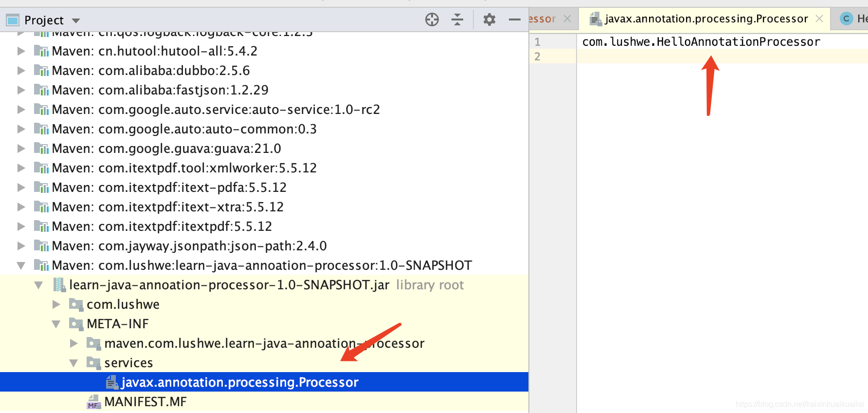This screenshot has width=868, height=413.
Task: Select the com.lushwe package row
Action: 264,304
